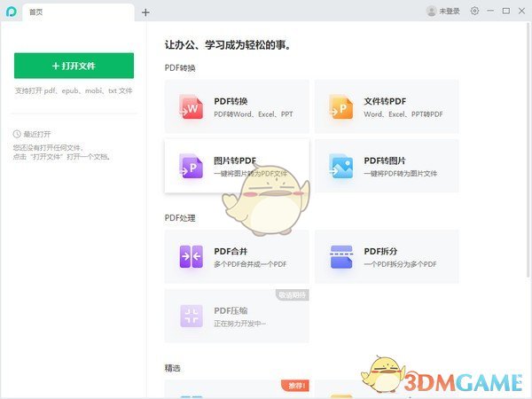Minimize the application window
Screen dimensions: 532x399
click(x=490, y=12)
